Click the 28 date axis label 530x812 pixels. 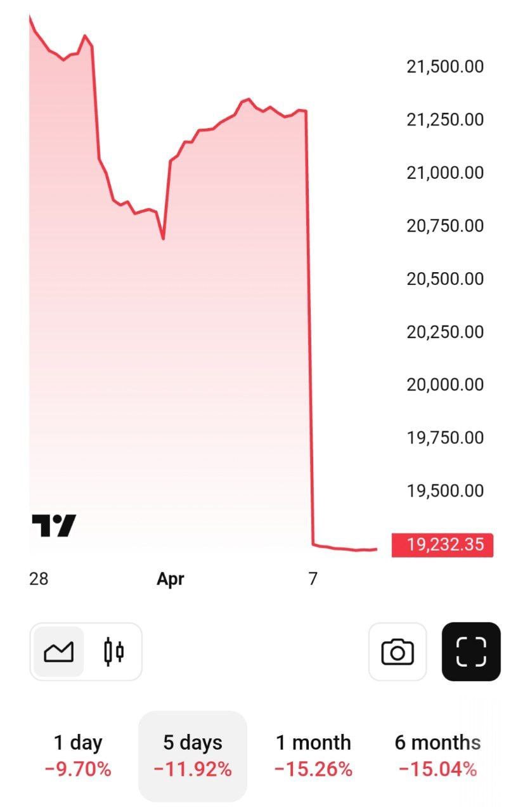point(39,579)
